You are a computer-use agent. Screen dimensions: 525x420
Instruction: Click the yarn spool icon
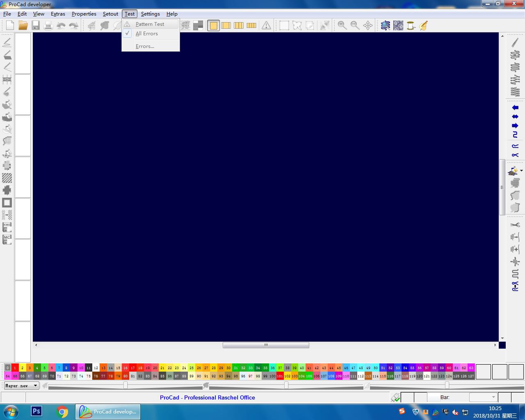411,25
